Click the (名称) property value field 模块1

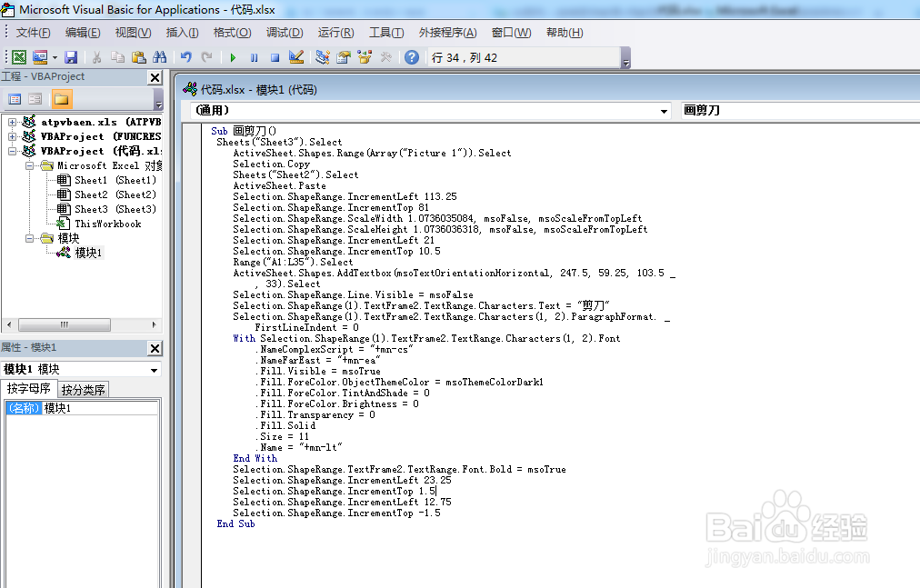[100, 408]
